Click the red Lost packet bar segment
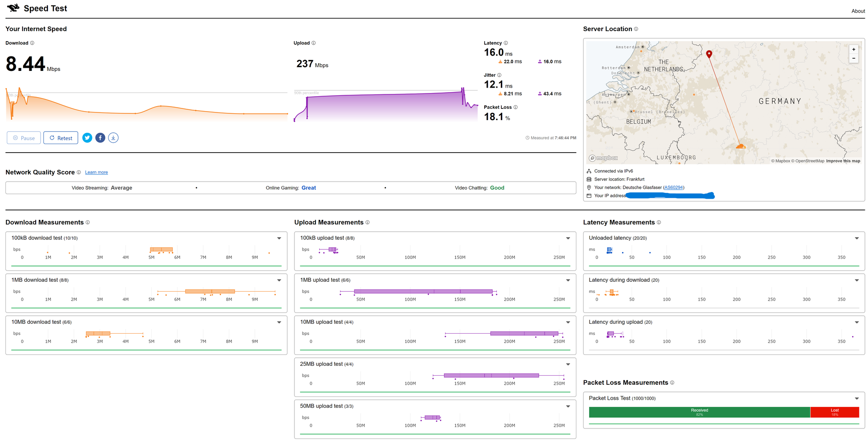868x443 pixels. (835, 412)
